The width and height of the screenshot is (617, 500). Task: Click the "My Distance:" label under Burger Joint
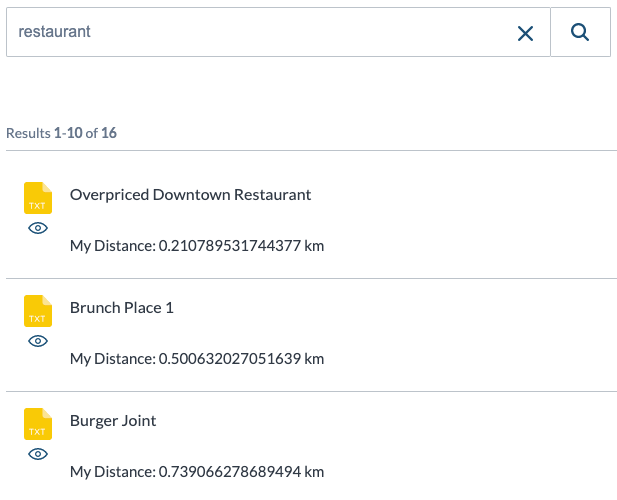tap(113, 472)
